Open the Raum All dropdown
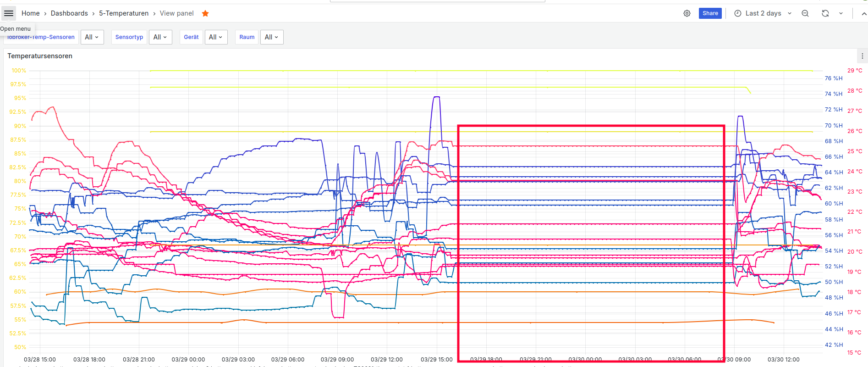Viewport: 868px width, 367px height. click(x=272, y=37)
